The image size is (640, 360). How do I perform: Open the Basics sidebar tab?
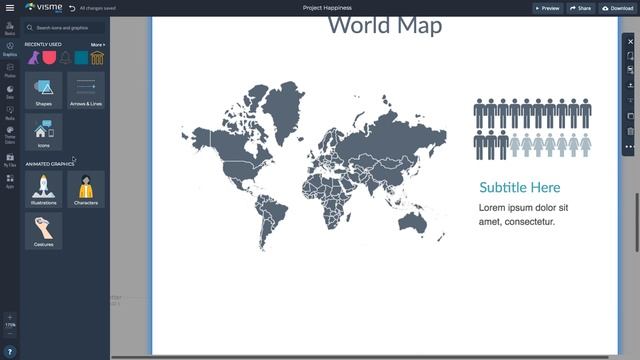[10, 28]
